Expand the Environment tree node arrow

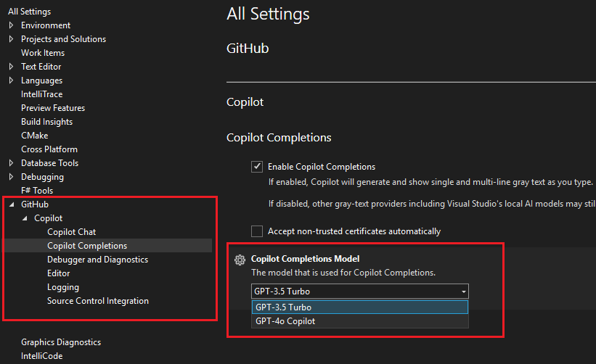click(x=11, y=25)
